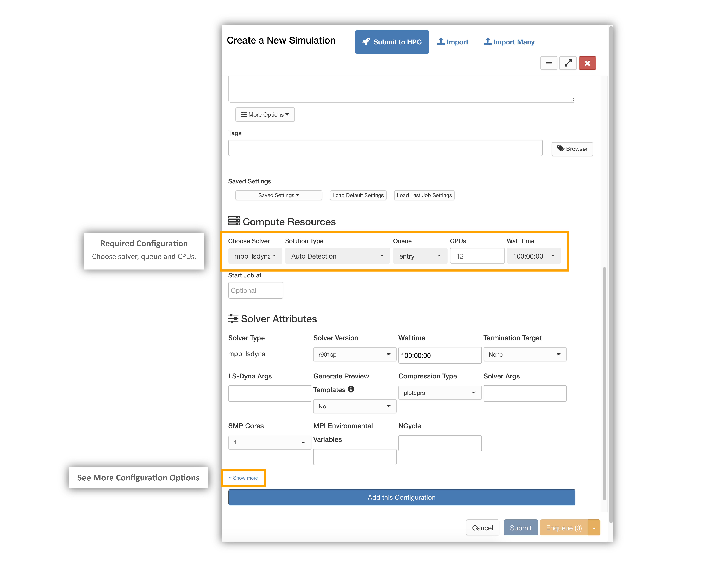Expand the dialog with the arrows icon
728x572 pixels.
pyautogui.click(x=568, y=63)
